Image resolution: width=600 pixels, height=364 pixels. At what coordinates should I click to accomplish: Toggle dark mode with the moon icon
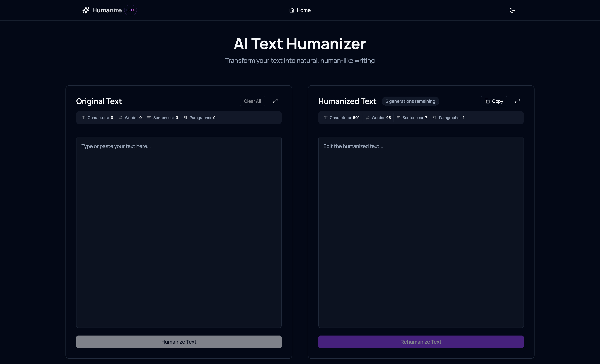point(512,10)
